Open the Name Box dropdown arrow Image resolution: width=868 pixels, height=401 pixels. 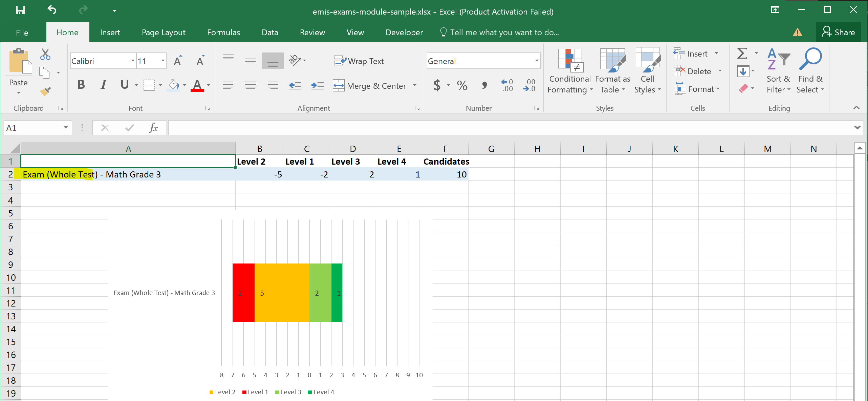click(x=65, y=128)
